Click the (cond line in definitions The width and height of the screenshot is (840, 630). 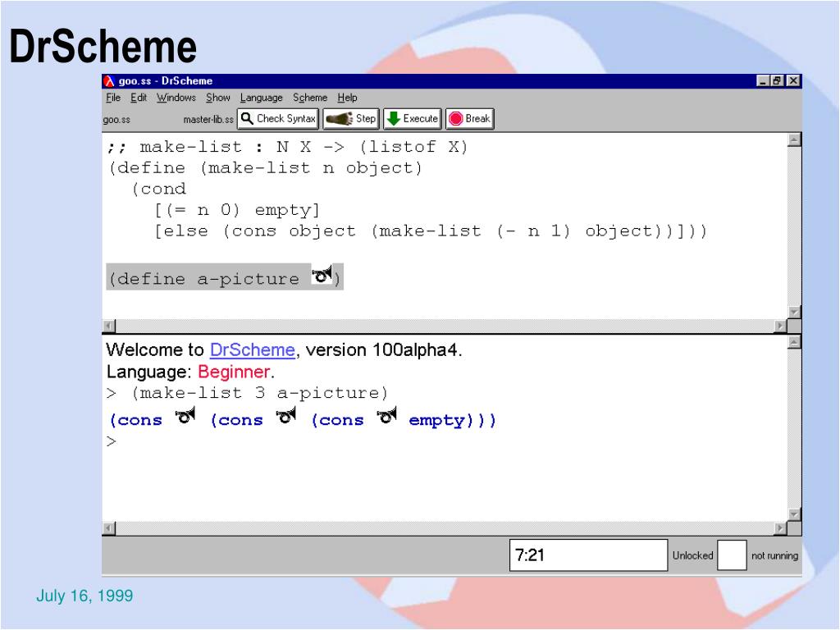159,189
